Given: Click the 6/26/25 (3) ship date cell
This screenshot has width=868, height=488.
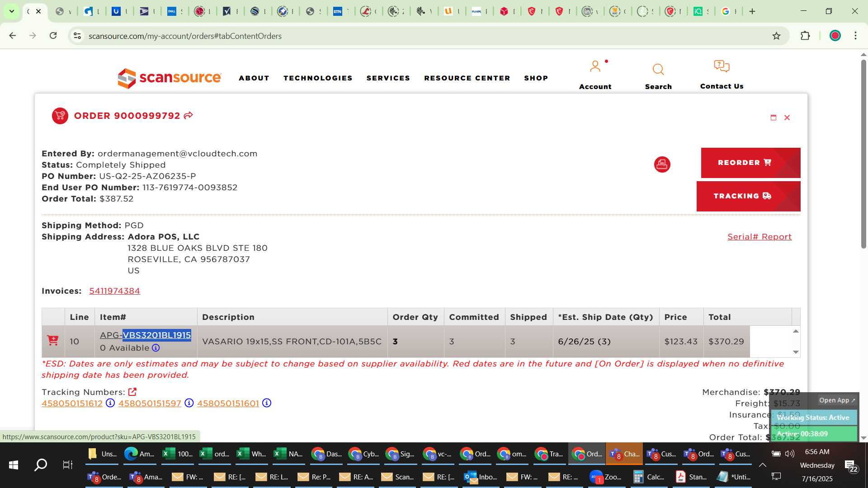Looking at the screenshot, I should point(606,342).
